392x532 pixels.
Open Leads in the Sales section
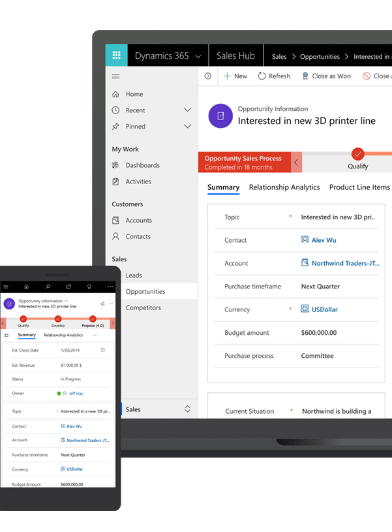pos(134,275)
